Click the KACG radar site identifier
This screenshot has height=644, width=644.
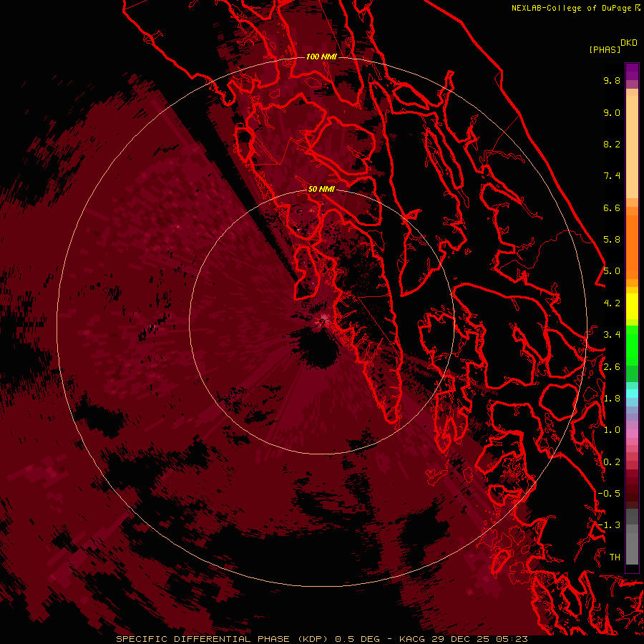(412, 639)
